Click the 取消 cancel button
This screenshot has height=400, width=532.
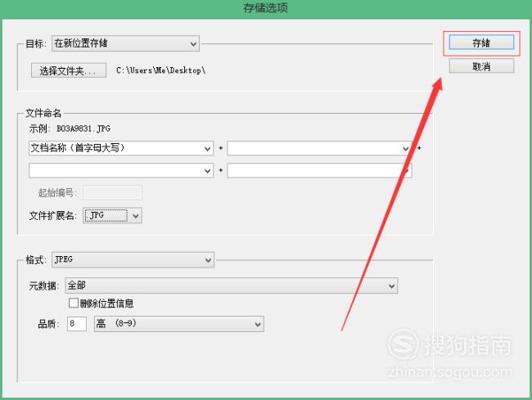(x=481, y=66)
